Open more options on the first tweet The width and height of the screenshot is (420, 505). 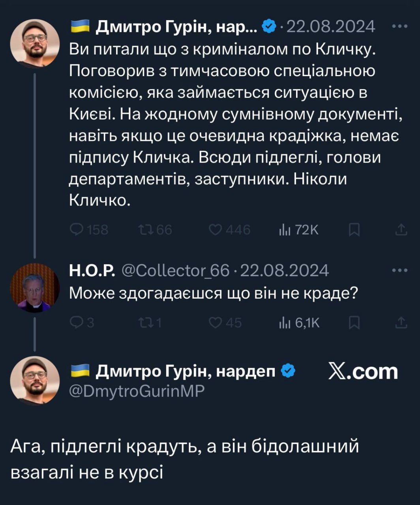[x=401, y=27]
